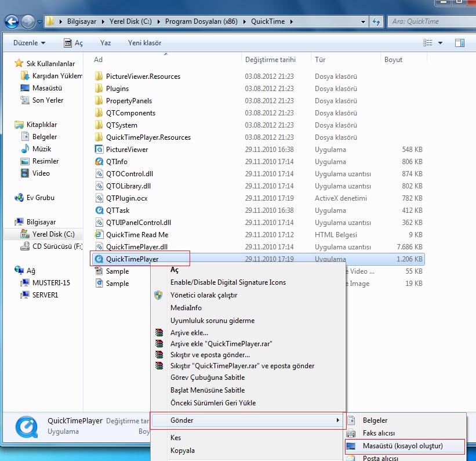Screen dimensions: 476x461
Task: Select Kopyala from the context menu
Action: tap(182, 451)
